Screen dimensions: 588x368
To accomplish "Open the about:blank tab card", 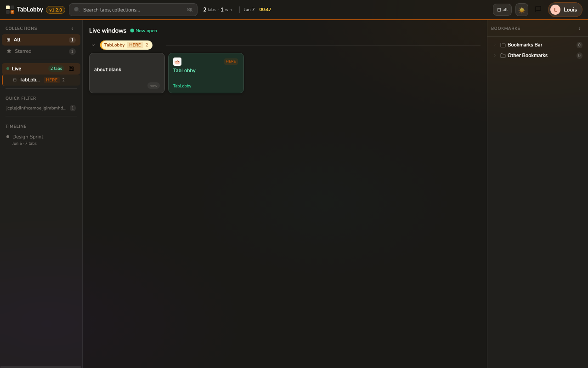I will click(127, 73).
